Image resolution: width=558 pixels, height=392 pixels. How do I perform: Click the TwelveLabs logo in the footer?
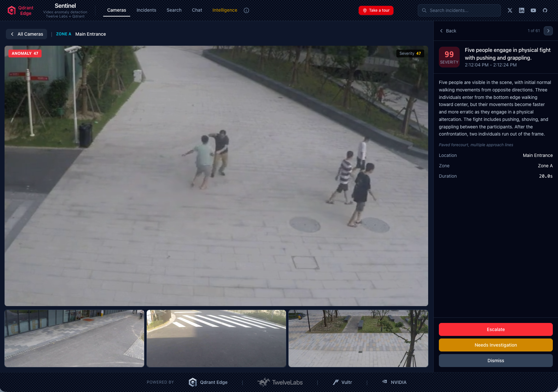[280, 382]
